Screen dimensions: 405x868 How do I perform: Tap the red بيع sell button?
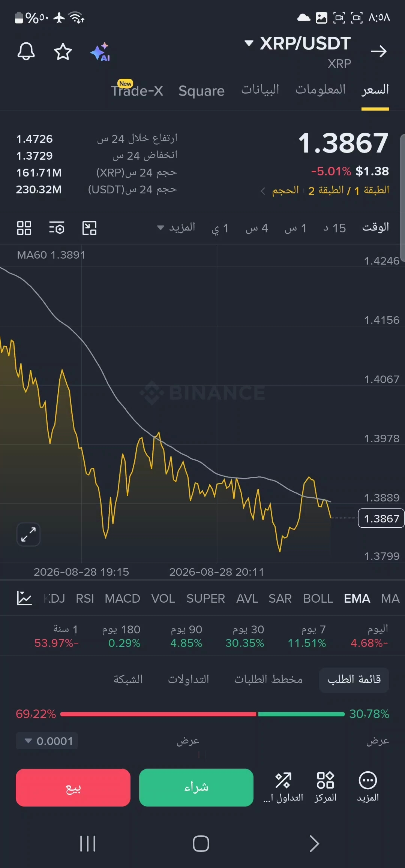[73, 787]
